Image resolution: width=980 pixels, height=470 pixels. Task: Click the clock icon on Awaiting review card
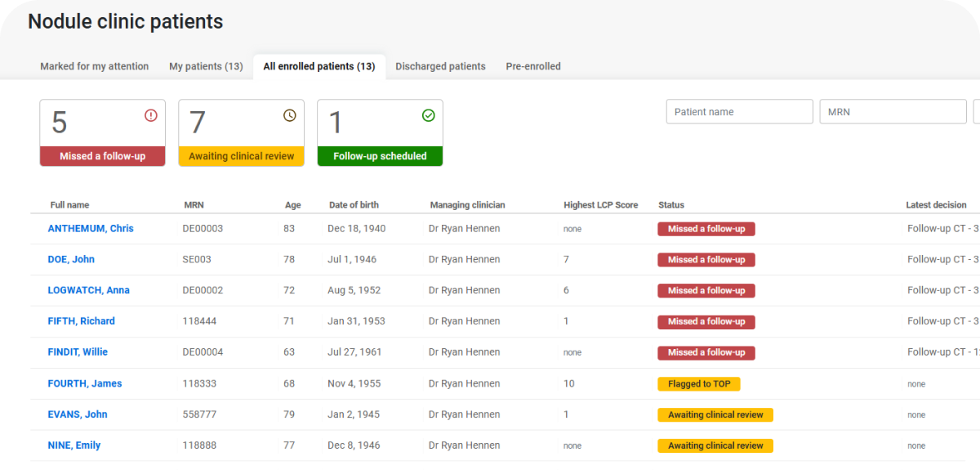pos(290,115)
